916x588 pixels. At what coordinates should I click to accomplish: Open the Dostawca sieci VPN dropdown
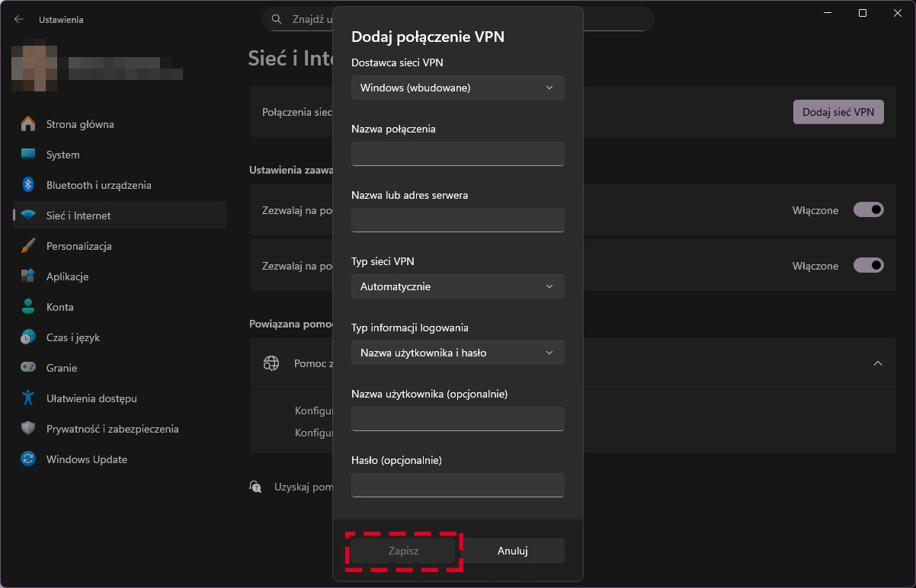click(457, 88)
